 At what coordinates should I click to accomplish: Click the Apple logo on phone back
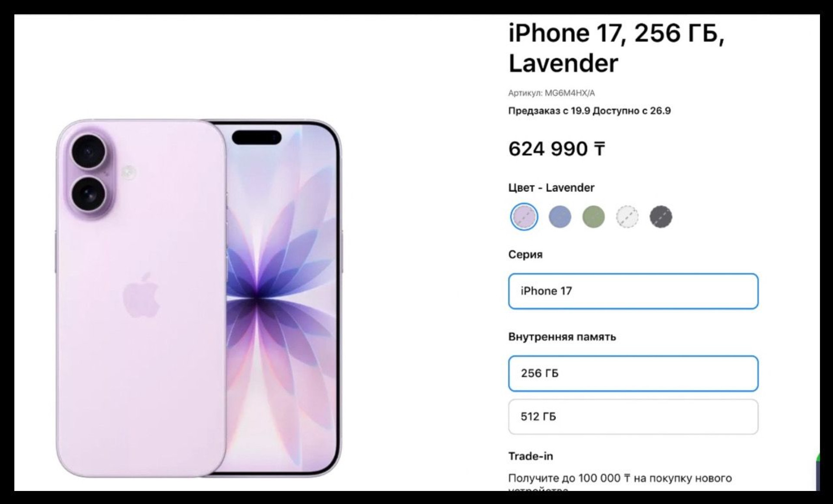141,295
